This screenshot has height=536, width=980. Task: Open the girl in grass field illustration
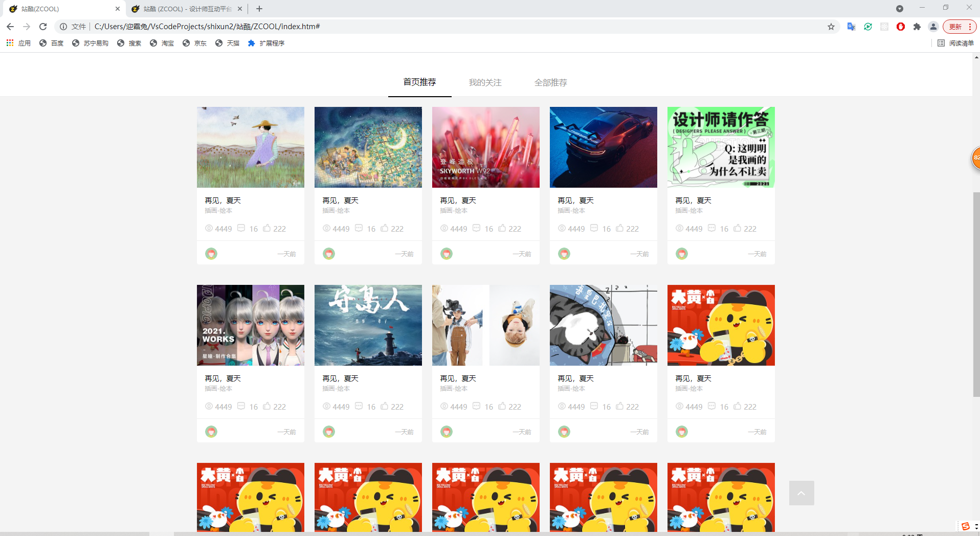pos(251,147)
